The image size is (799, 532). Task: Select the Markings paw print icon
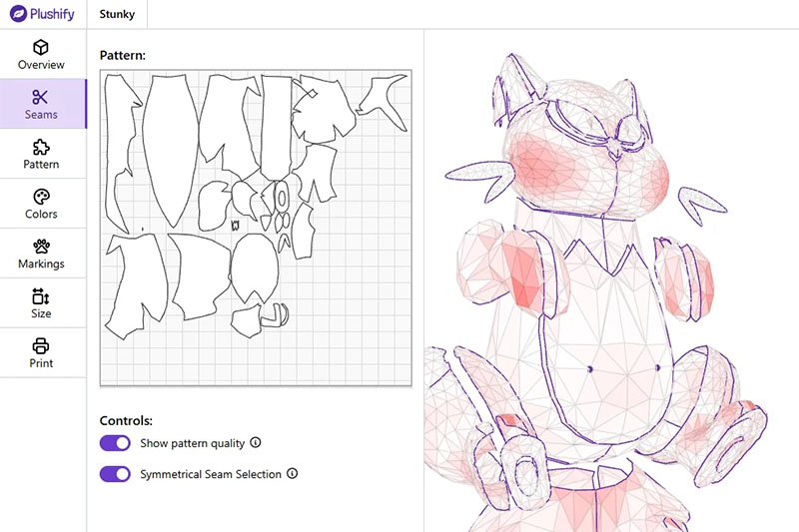(x=41, y=247)
